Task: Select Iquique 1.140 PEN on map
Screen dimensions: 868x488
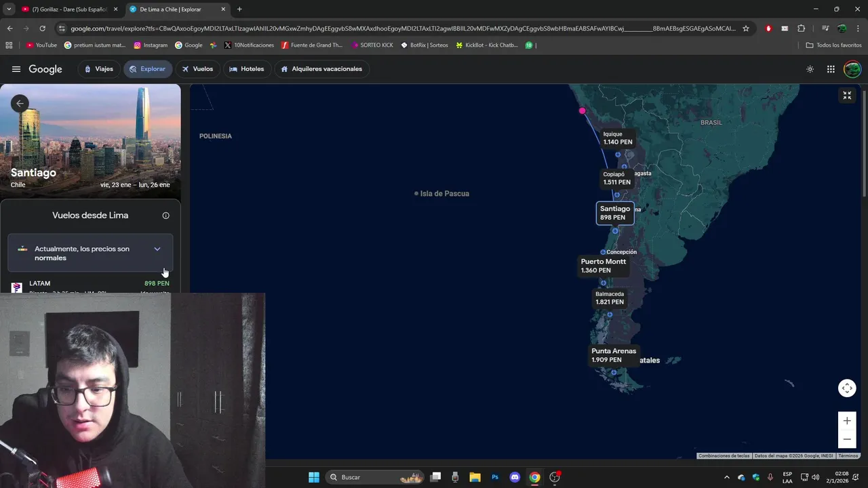Action: tap(618, 138)
